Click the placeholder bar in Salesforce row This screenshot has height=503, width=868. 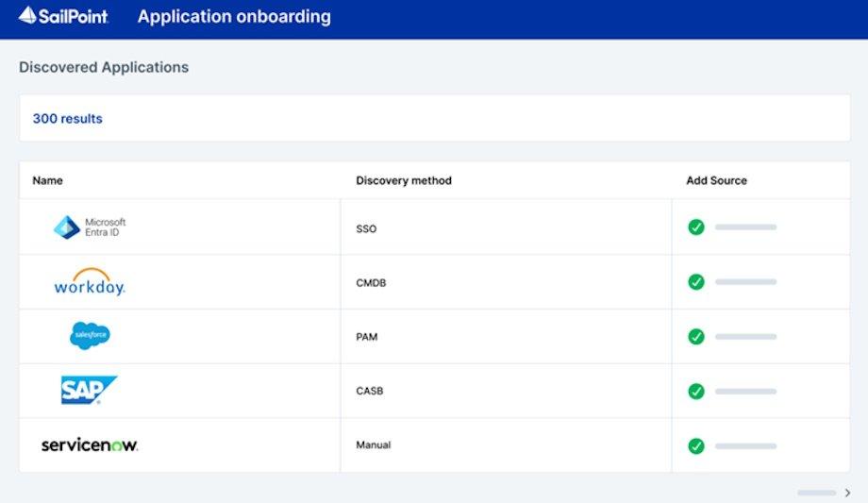coord(745,337)
